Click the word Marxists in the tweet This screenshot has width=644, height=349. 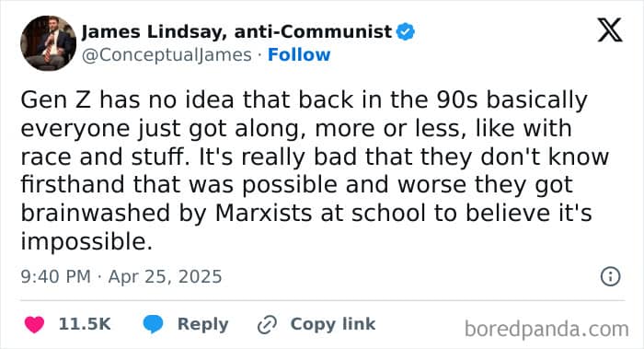[263, 213]
